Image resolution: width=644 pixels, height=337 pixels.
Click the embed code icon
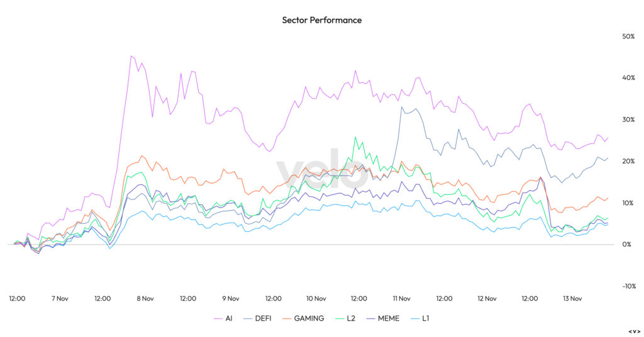click(x=634, y=331)
